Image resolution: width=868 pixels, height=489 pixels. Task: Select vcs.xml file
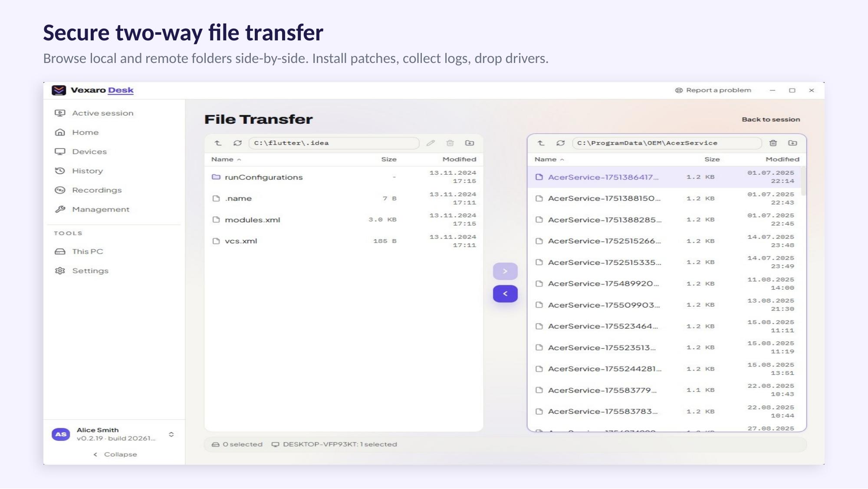point(344,241)
